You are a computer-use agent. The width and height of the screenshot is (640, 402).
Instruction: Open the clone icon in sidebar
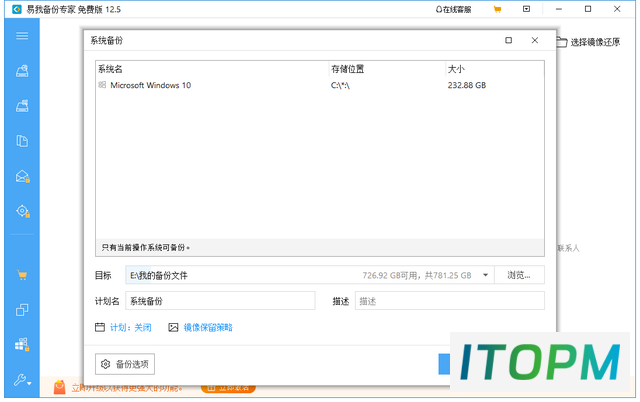(22, 310)
